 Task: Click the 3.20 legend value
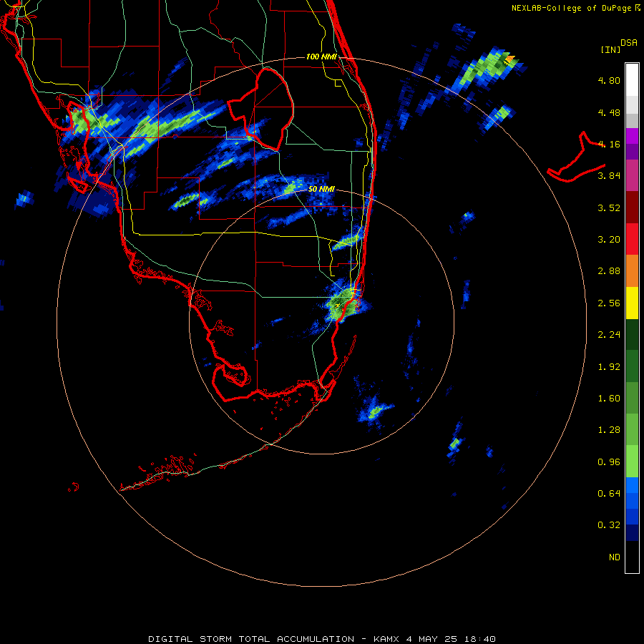[609, 240]
